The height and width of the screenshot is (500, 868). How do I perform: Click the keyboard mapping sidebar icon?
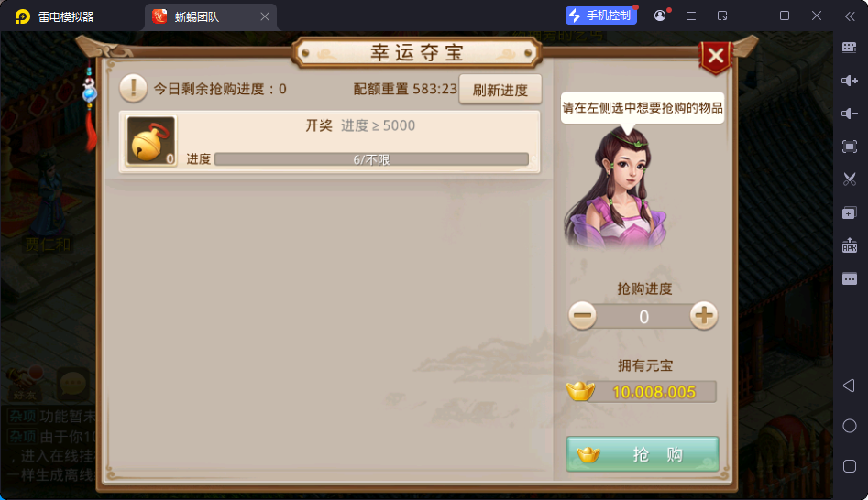849,48
